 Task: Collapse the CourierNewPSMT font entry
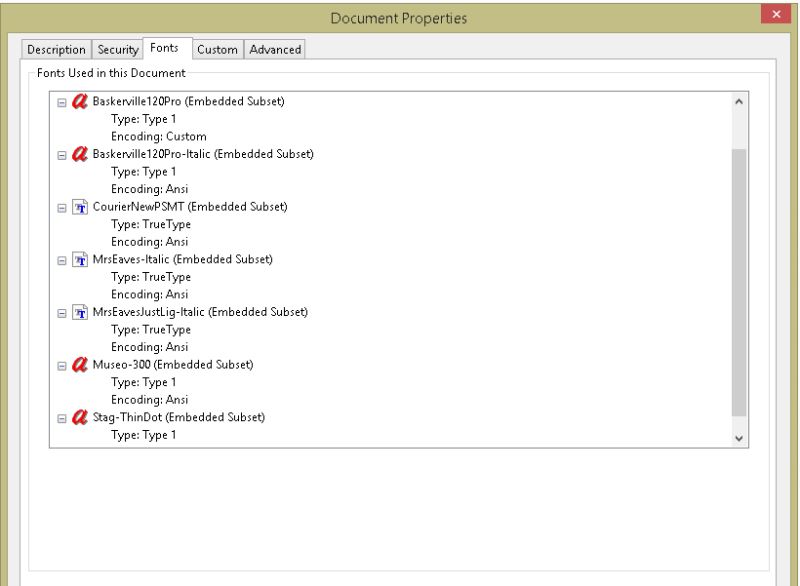tap(62, 208)
